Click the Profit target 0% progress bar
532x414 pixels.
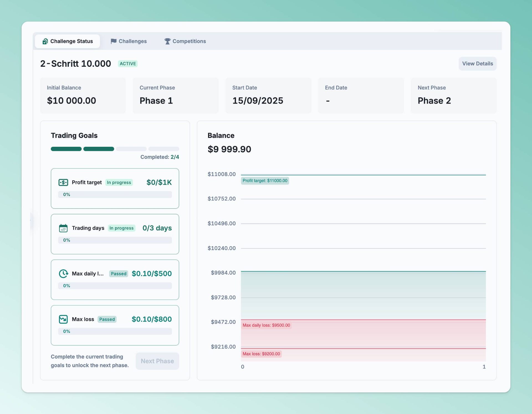115,195
